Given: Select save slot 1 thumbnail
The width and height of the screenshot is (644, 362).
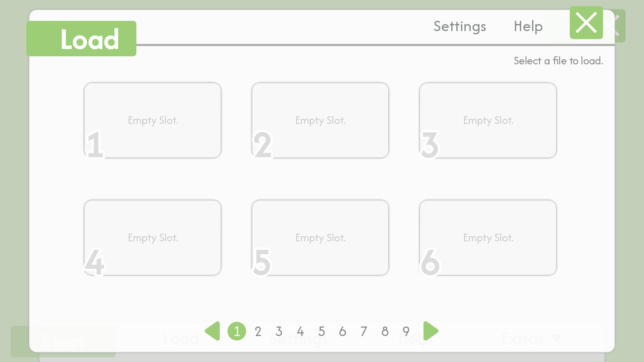Looking at the screenshot, I should (x=152, y=120).
